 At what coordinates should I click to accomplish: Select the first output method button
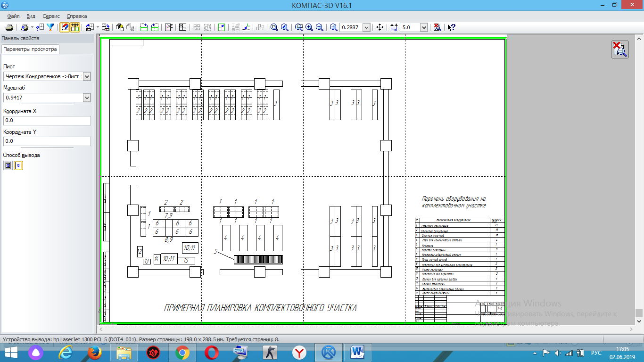coord(8,165)
